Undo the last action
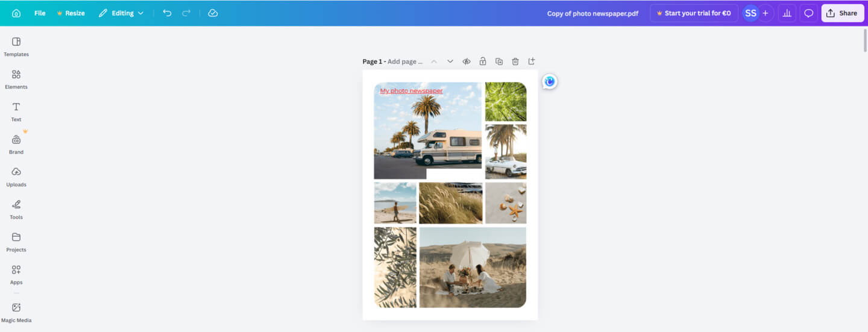868x332 pixels. point(167,13)
